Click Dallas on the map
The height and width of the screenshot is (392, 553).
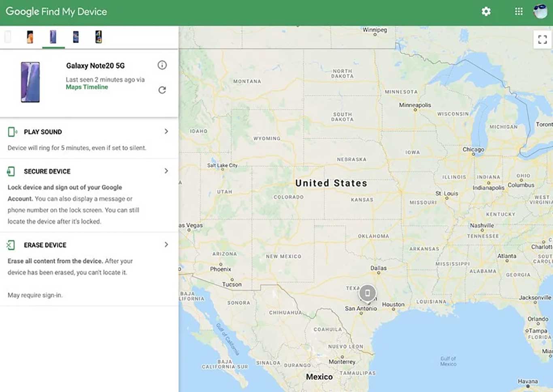pyautogui.click(x=379, y=268)
